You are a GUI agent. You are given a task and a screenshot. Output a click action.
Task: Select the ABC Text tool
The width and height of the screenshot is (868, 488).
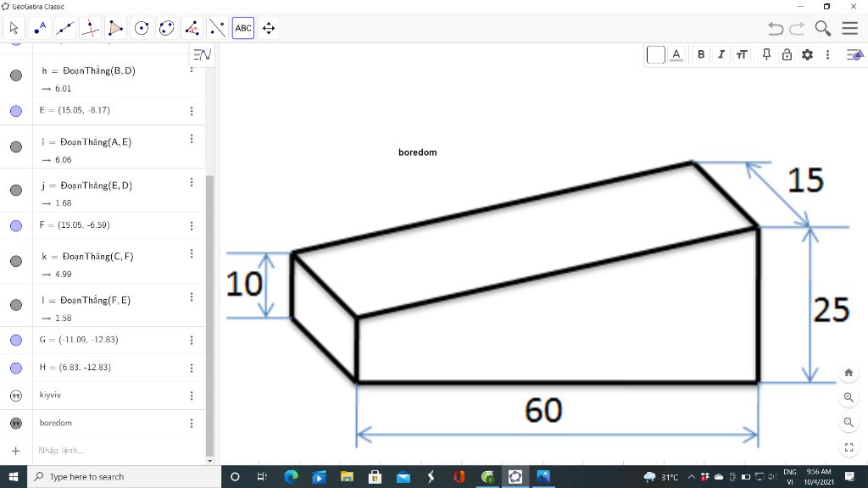pos(243,28)
